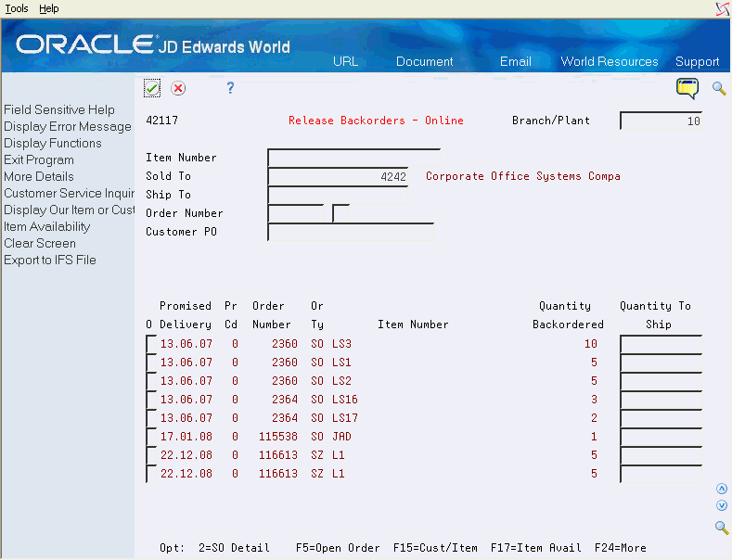The width and height of the screenshot is (732, 560).
Task: Click the 17.01.08 promised delivery date
Action: pos(186,437)
